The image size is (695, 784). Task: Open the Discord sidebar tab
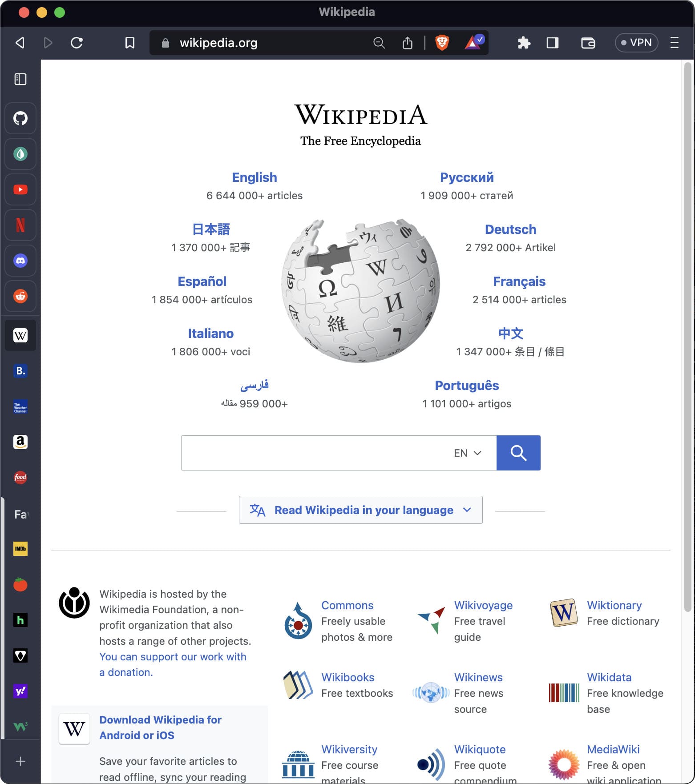pyautogui.click(x=20, y=261)
